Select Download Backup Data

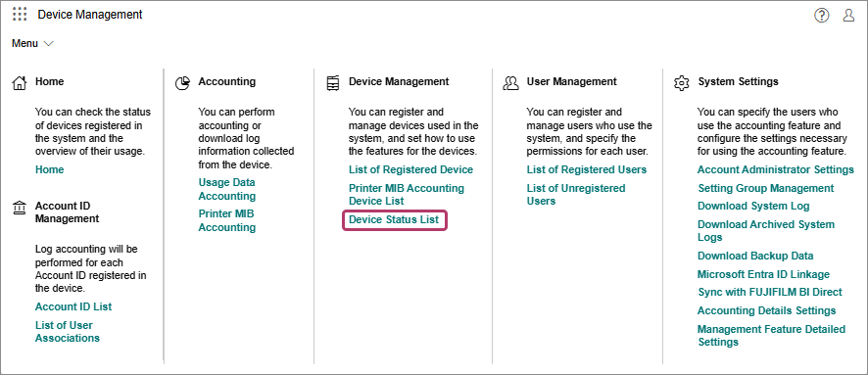[x=755, y=257]
